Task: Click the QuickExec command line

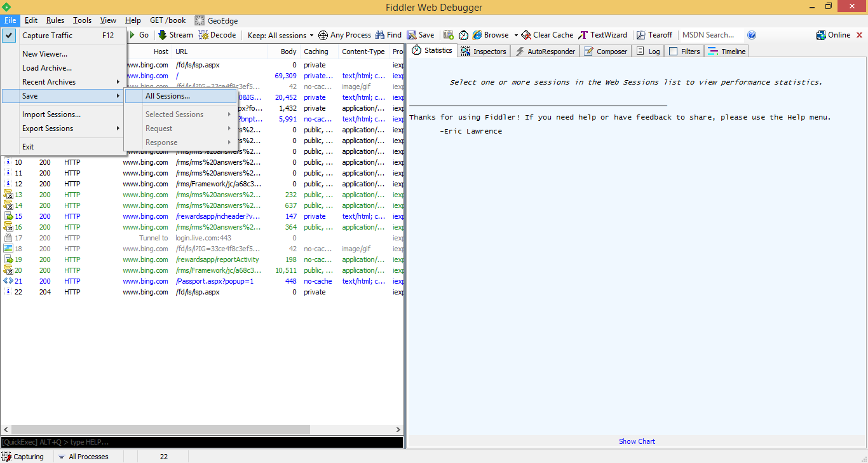Action: point(191,442)
